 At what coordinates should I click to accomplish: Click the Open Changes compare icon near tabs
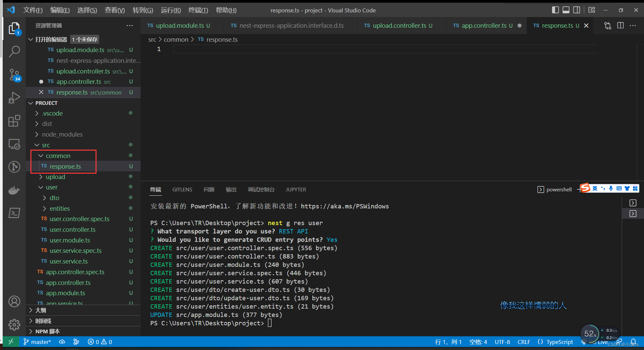pos(608,25)
